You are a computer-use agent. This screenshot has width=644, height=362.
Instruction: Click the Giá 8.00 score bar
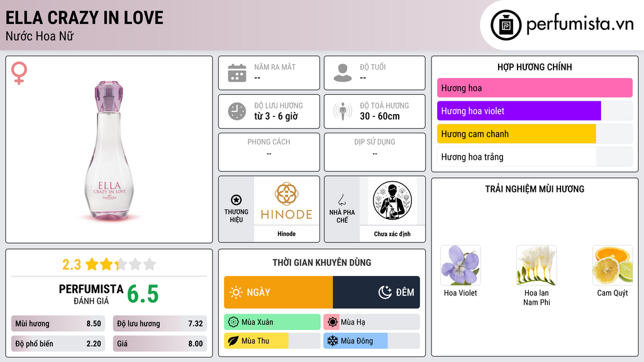[160, 344]
